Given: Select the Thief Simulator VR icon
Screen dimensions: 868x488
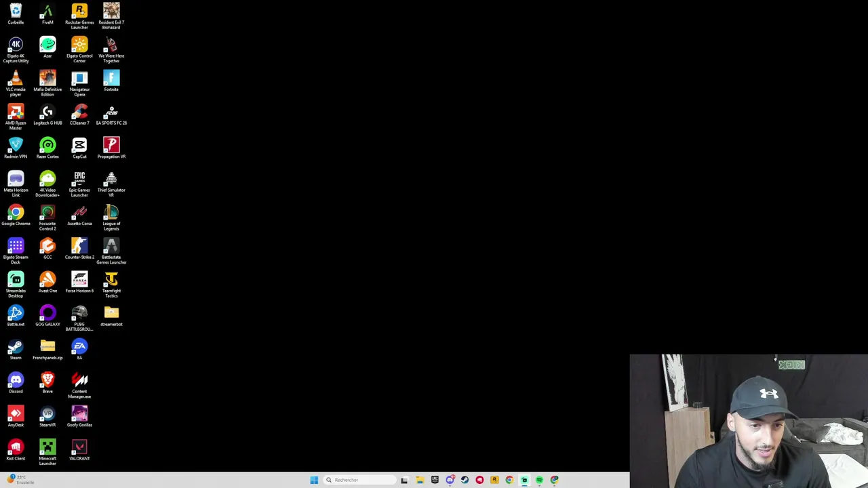Looking at the screenshot, I should coord(111,184).
